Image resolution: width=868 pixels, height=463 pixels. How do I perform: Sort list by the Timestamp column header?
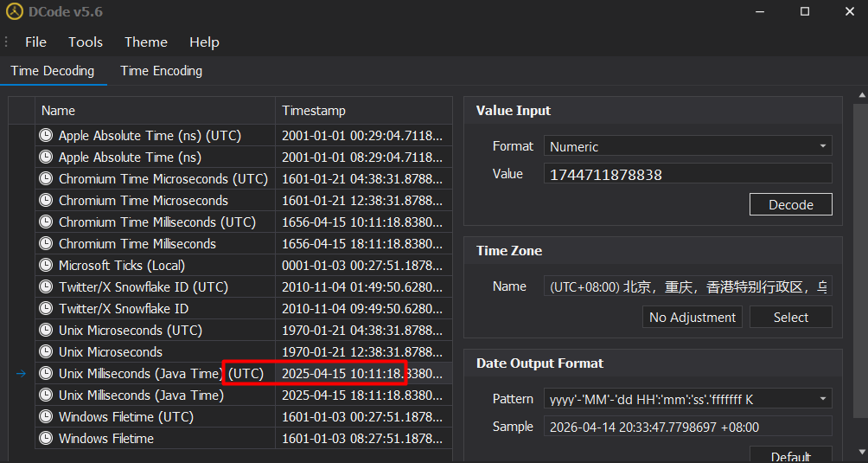[363, 111]
